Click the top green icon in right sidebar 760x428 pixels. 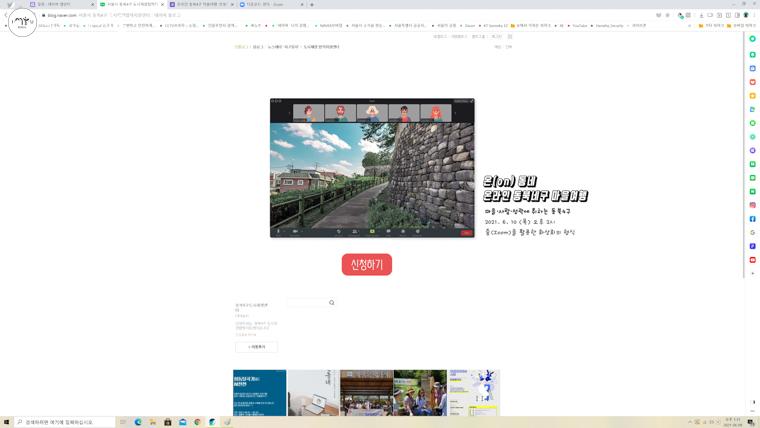pos(753,38)
